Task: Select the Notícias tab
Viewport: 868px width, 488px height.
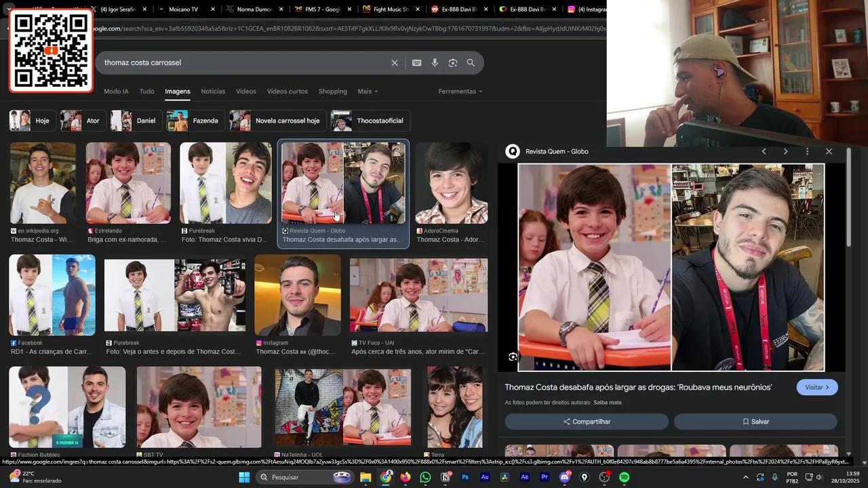Action: click(213, 91)
